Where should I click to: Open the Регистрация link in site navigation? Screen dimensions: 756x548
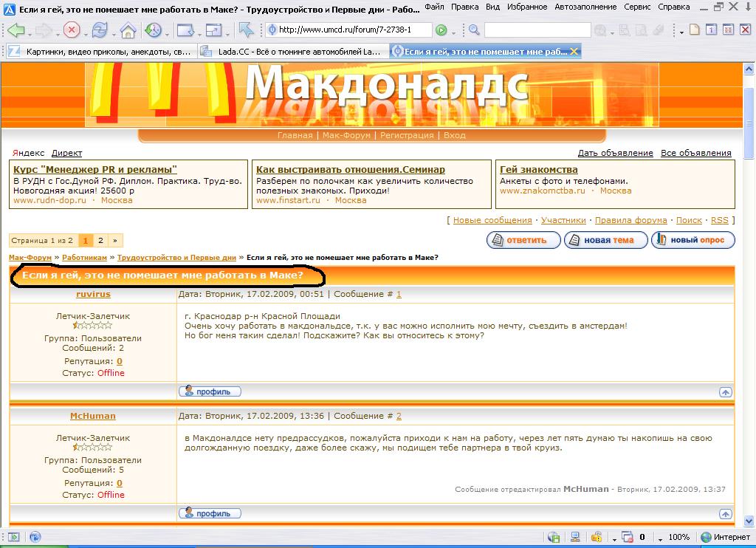coord(407,135)
